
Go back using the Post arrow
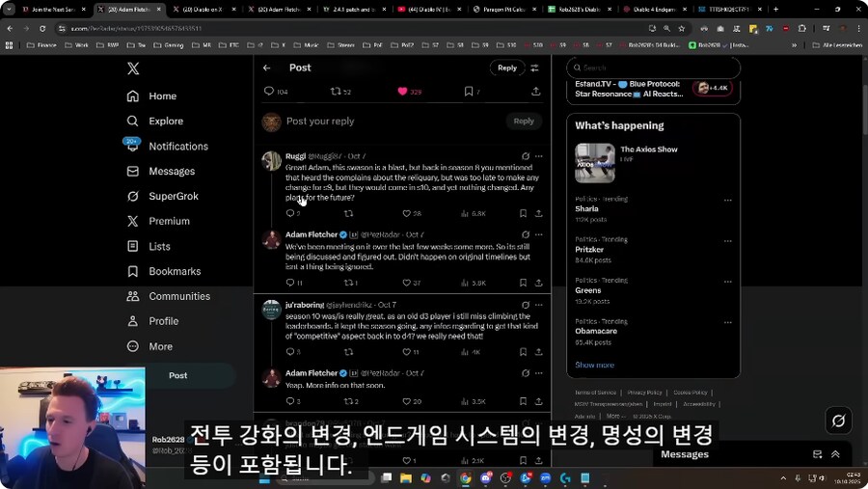pos(267,68)
